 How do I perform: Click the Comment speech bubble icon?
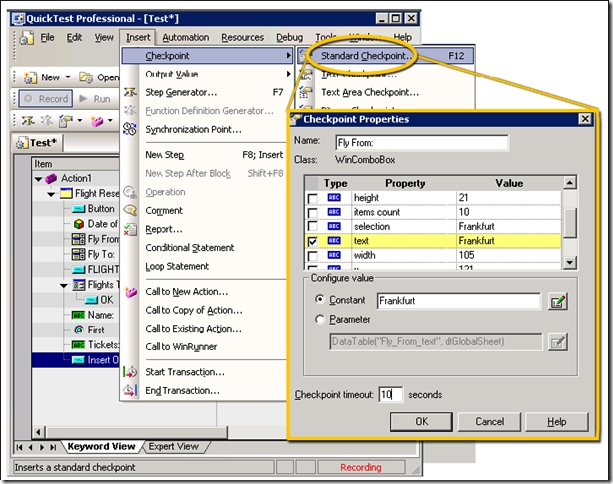(130, 210)
